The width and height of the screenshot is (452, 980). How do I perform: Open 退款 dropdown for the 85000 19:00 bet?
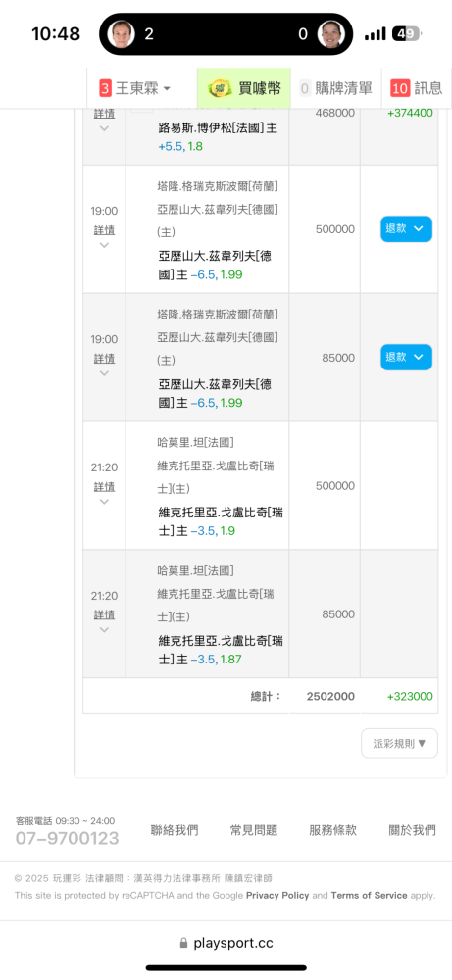click(406, 357)
